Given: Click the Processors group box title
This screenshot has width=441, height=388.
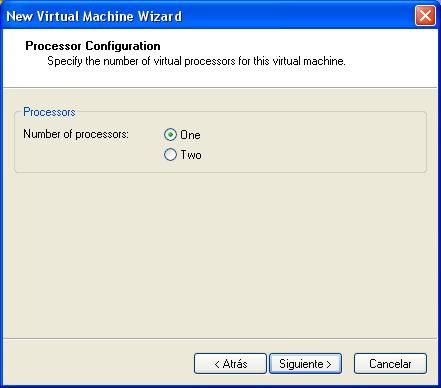Looking at the screenshot, I should 49,112.
